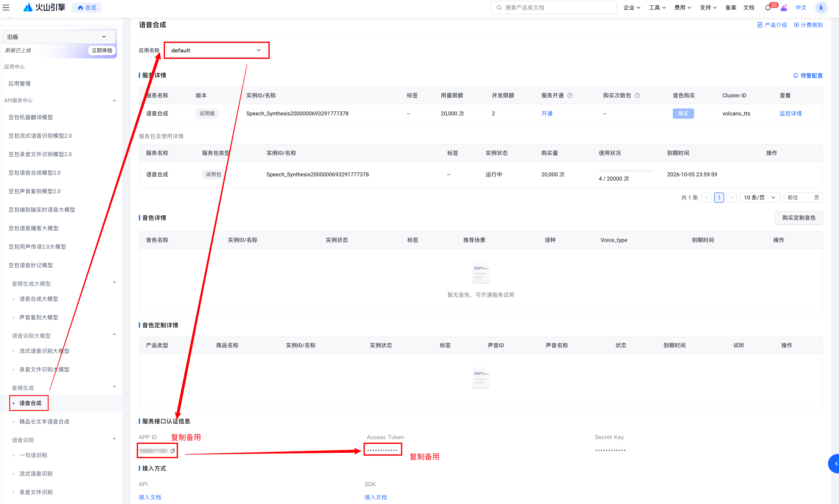839x504 pixels.
Task: Click the 立即体验 button
Action: tap(102, 50)
